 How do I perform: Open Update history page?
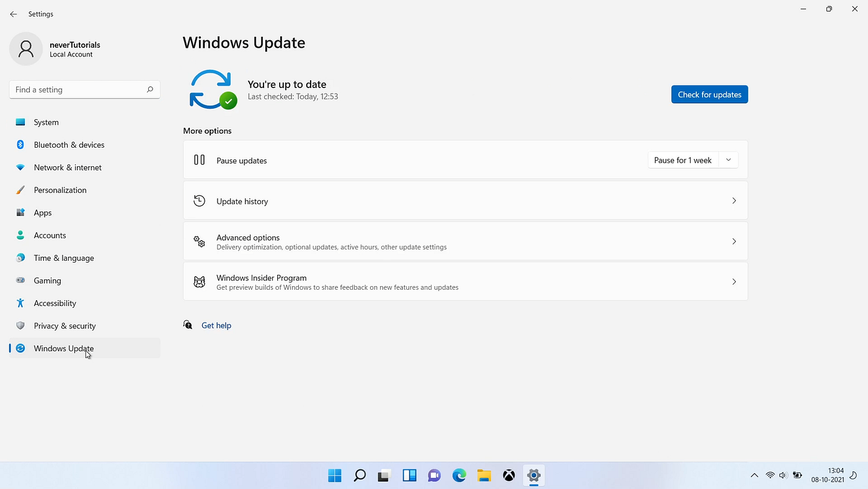(465, 200)
